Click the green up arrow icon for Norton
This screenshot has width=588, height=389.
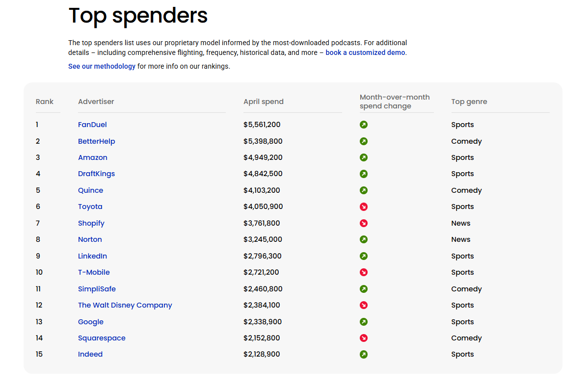coord(364,239)
